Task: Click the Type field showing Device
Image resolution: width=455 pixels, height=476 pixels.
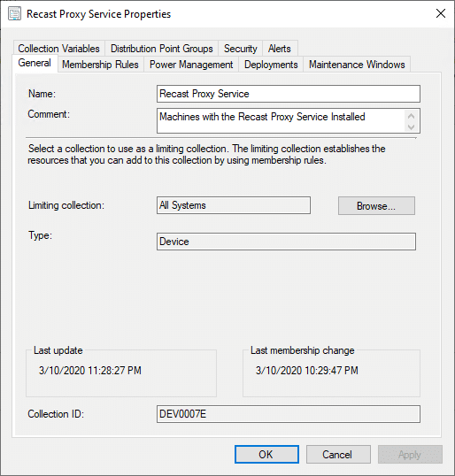Action: coord(286,242)
